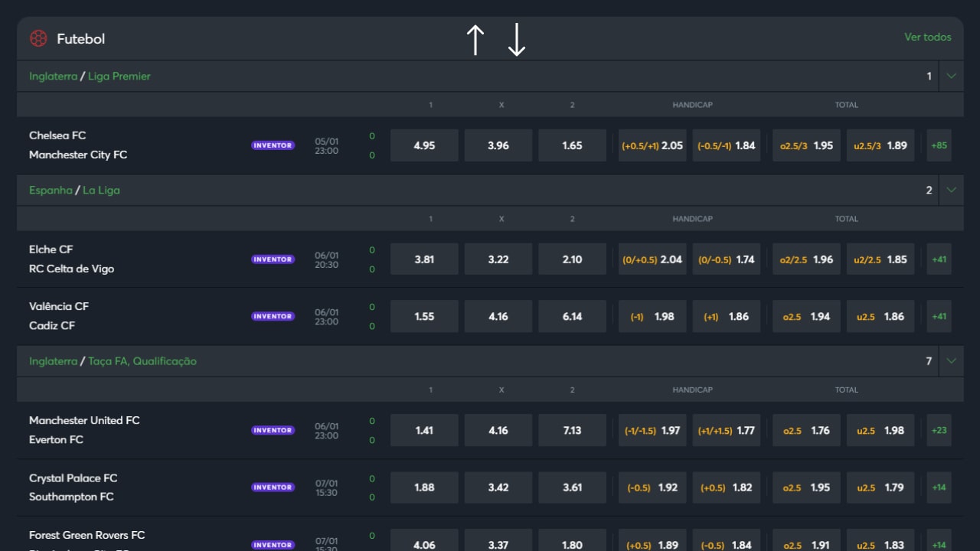980x551 pixels.
Task: Open Ver todos link
Action: coord(928,37)
